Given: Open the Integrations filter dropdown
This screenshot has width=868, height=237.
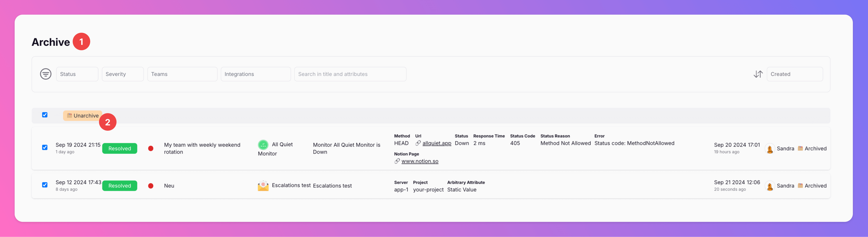Looking at the screenshot, I should coord(255,74).
